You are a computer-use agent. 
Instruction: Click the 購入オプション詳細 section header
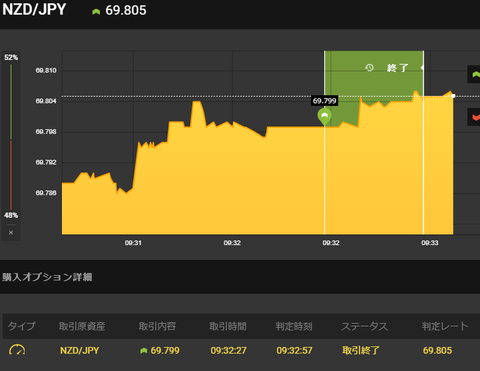click(x=47, y=277)
